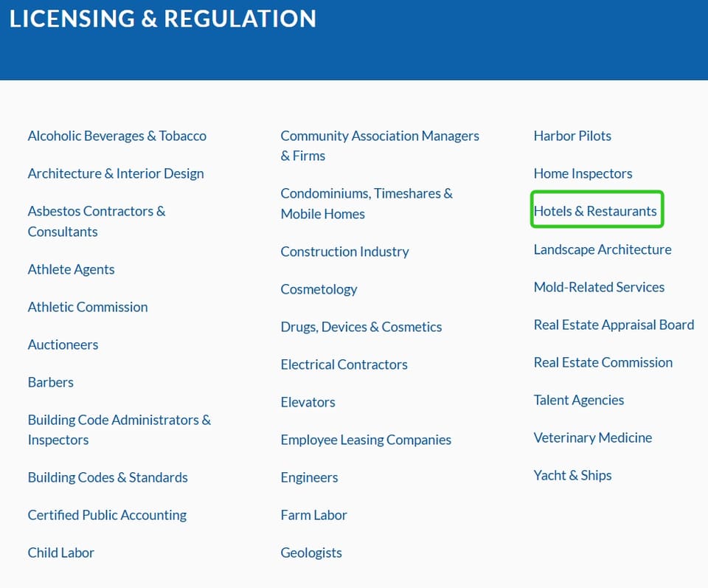The image size is (708, 588).
Task: Go to the Talent Agencies page
Action: click(x=579, y=400)
